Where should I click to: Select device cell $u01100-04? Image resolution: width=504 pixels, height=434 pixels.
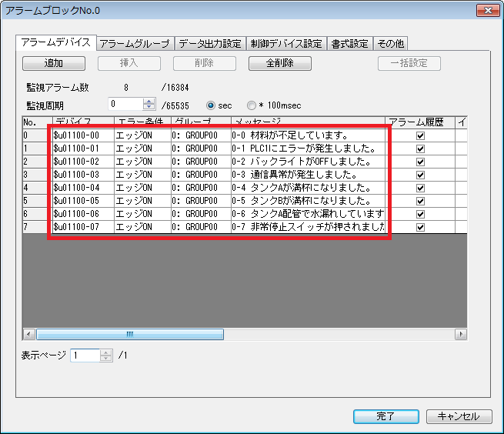[82, 188]
